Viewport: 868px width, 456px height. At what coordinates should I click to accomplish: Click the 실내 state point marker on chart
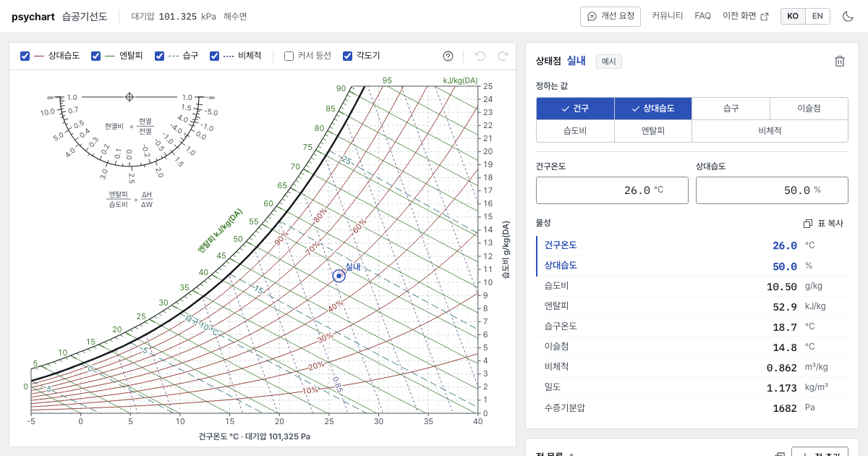339,276
